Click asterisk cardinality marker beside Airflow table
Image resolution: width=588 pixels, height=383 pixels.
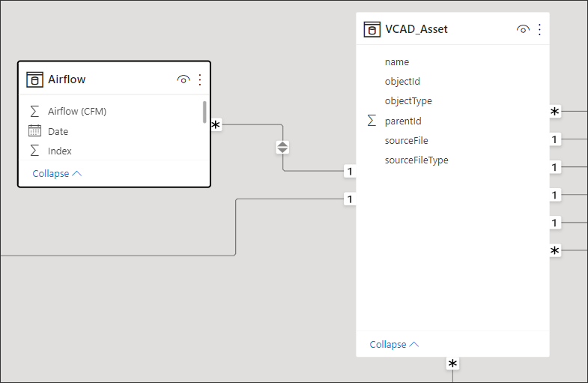pyautogui.click(x=216, y=124)
